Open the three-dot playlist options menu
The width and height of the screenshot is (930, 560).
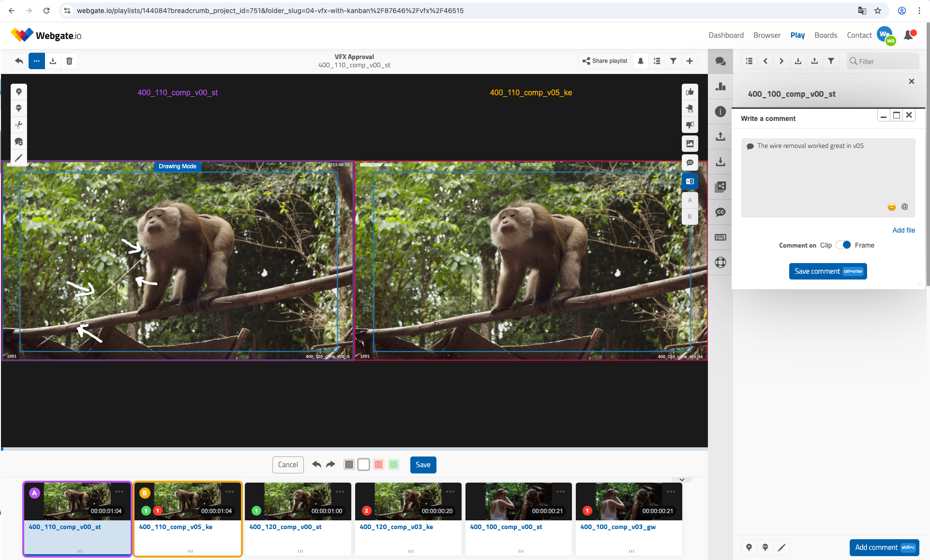37,61
